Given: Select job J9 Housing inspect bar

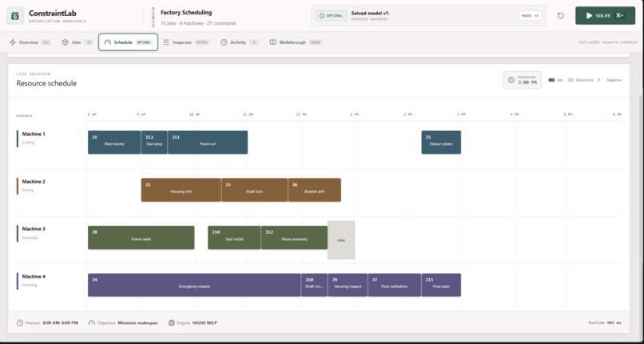Looking at the screenshot, I should 348,285.
